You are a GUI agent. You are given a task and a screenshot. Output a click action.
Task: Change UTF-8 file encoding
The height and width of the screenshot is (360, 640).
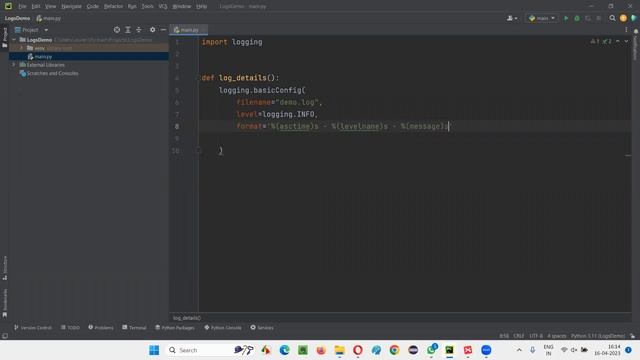(x=536, y=336)
